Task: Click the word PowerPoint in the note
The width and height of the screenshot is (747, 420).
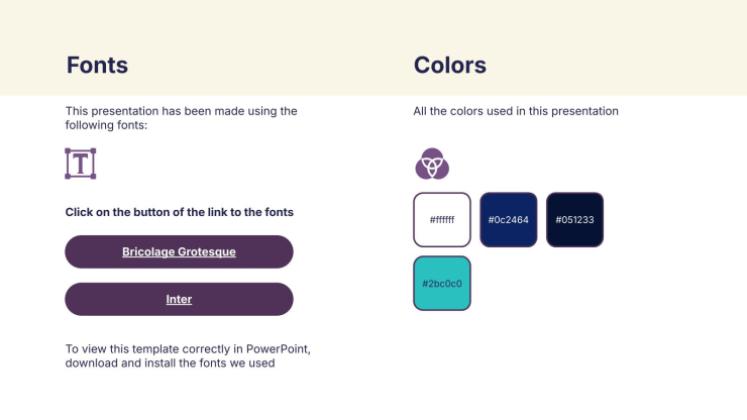Action: [278, 349]
